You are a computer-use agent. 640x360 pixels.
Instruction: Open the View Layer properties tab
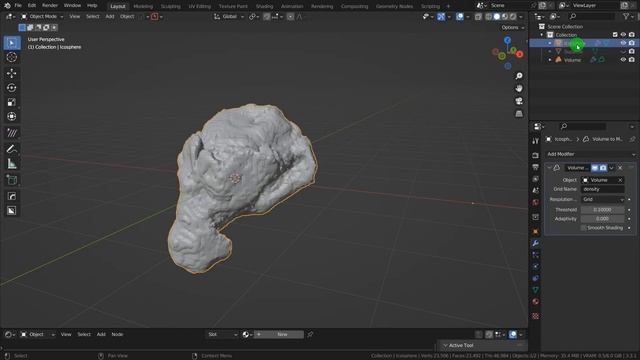pyautogui.click(x=536, y=179)
